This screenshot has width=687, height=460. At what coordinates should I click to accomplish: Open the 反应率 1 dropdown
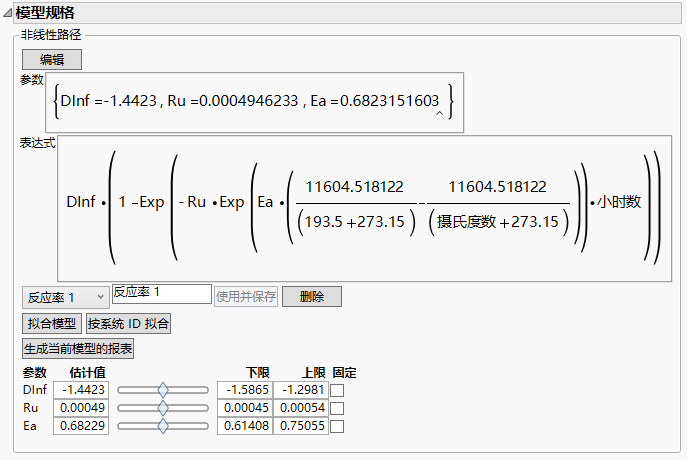pyautogui.click(x=66, y=297)
